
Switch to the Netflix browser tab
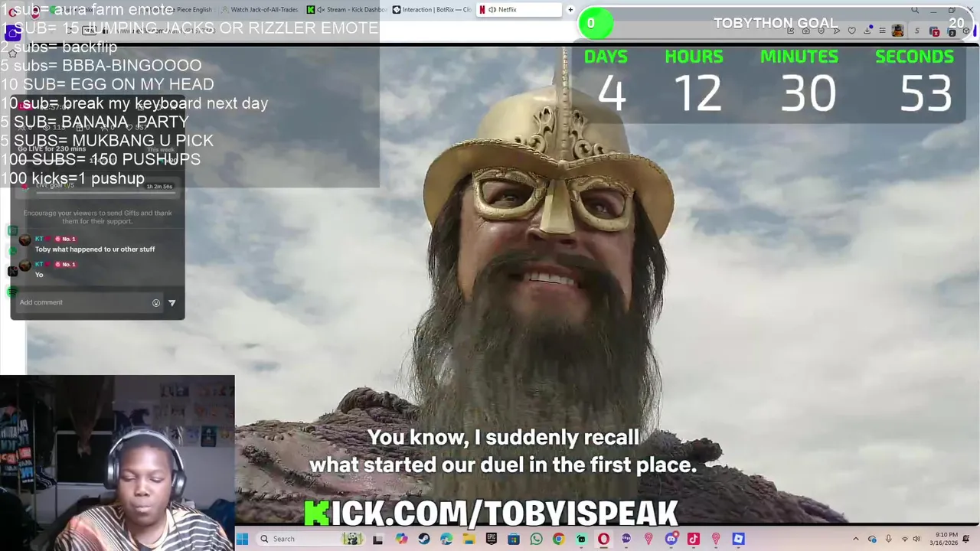(521, 9)
